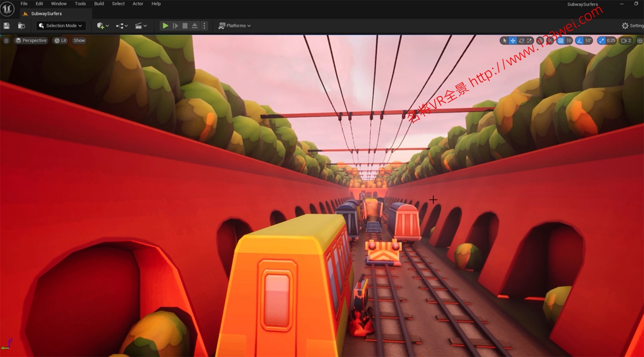Screen dimensions: 644x357
Task: Click the Eject playback control
Action: (x=195, y=26)
